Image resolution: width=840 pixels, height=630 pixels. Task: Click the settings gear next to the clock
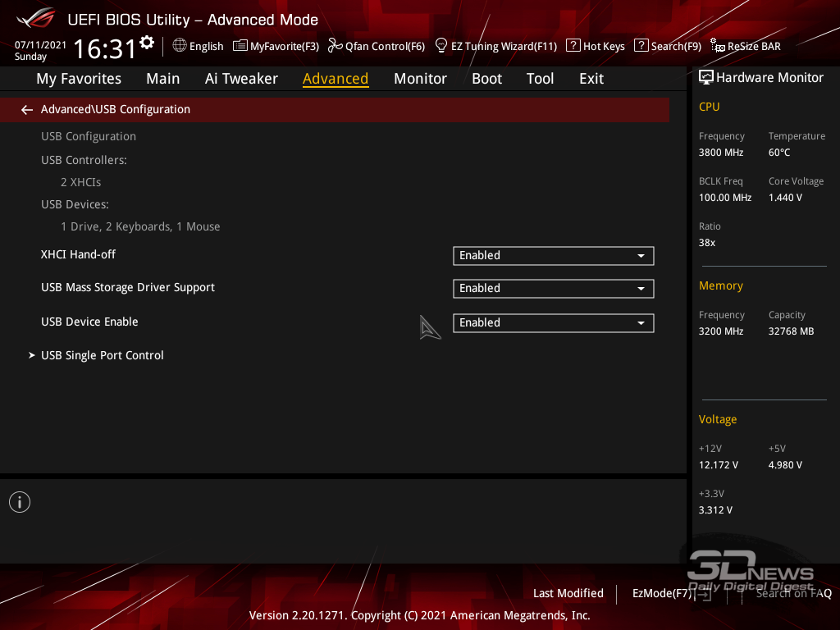(x=147, y=43)
